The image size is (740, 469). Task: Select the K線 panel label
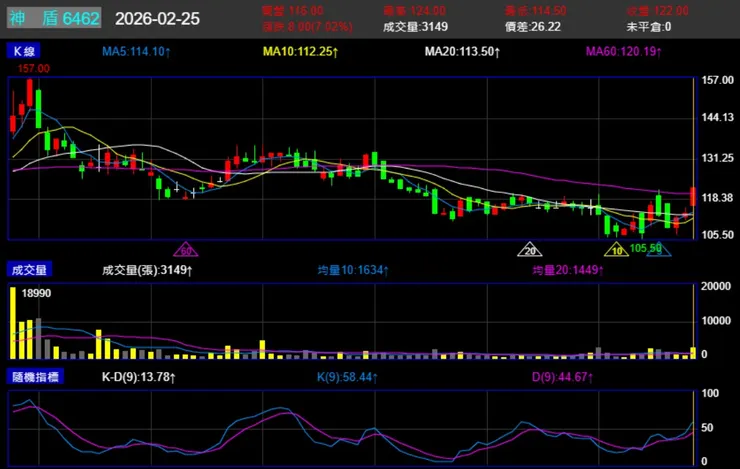point(24,51)
